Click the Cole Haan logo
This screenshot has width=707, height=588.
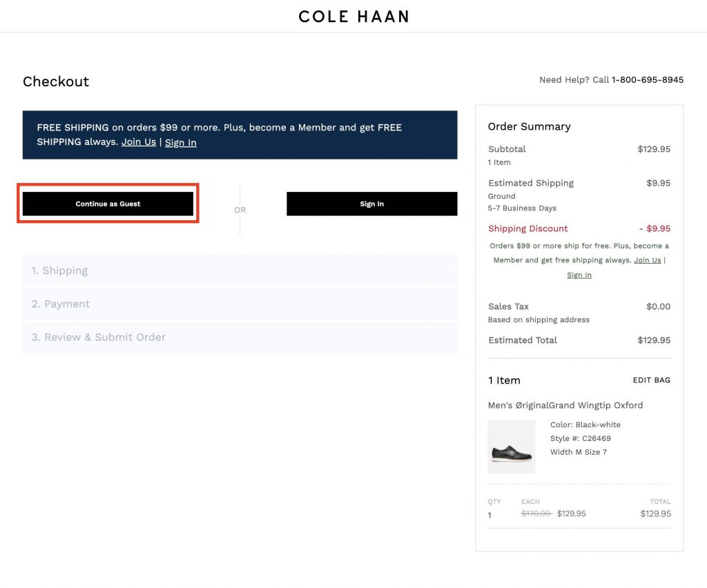(x=353, y=16)
